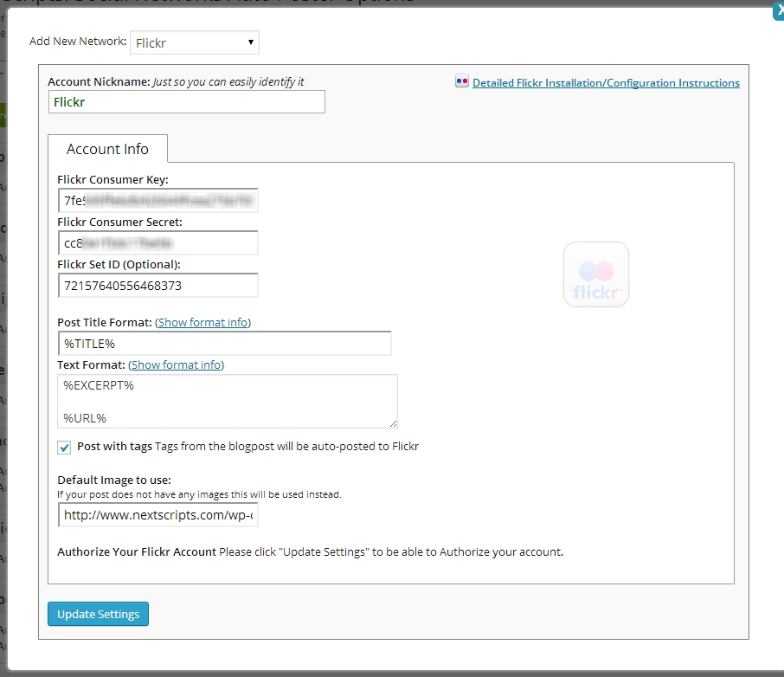
Task: Click the Update Settings button
Action: [x=98, y=614]
